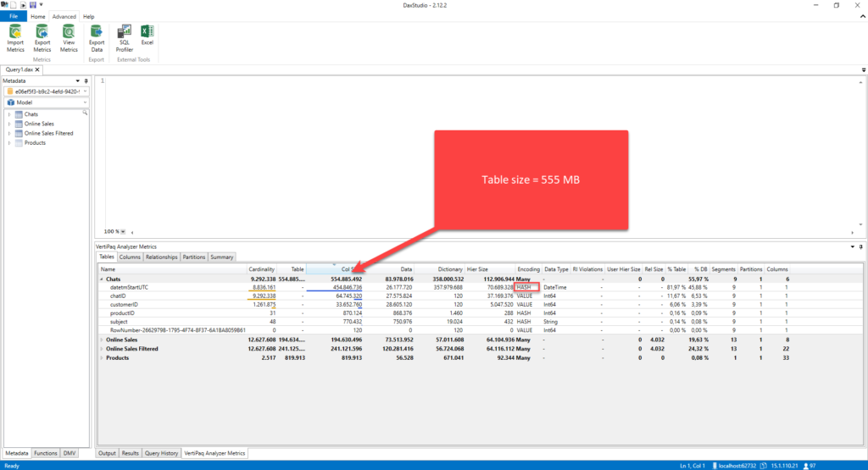Expand the Online Sales node in metadata tree
The width and height of the screenshot is (868, 470).
pos(8,124)
